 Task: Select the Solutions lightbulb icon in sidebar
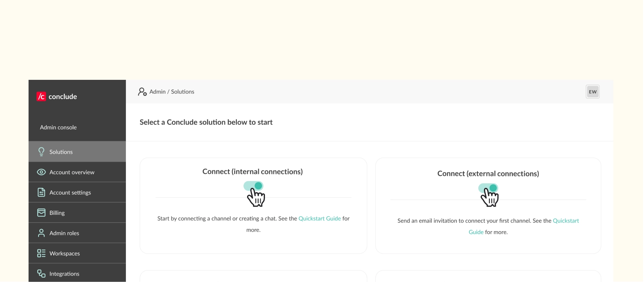41,151
